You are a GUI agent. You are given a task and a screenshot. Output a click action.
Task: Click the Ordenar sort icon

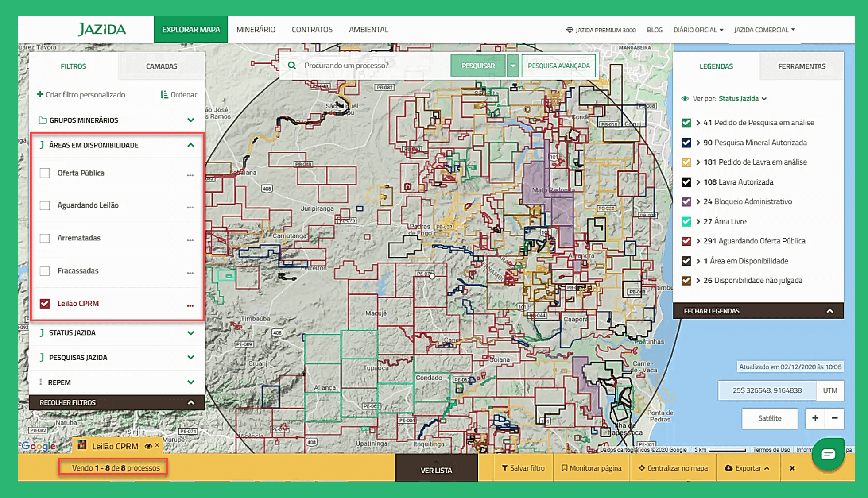(164, 94)
